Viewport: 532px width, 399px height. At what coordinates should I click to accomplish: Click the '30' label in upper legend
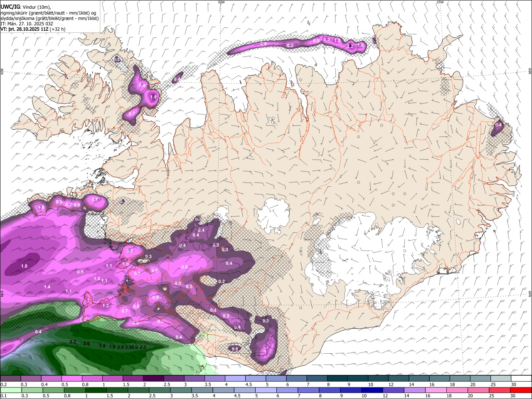(x=513, y=384)
